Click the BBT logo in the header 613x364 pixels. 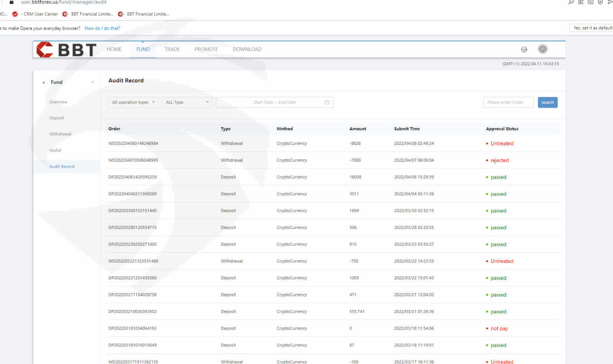(66, 49)
